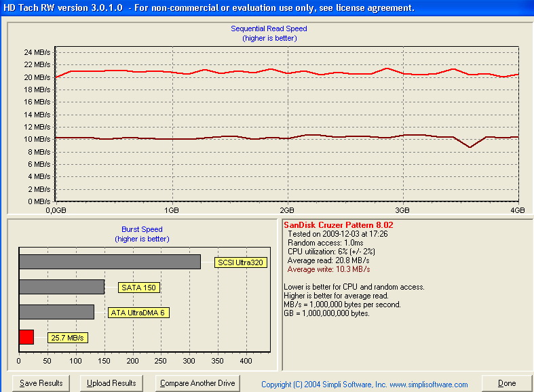
Task: Click the 24 MB/s axis label
Action: point(37,52)
